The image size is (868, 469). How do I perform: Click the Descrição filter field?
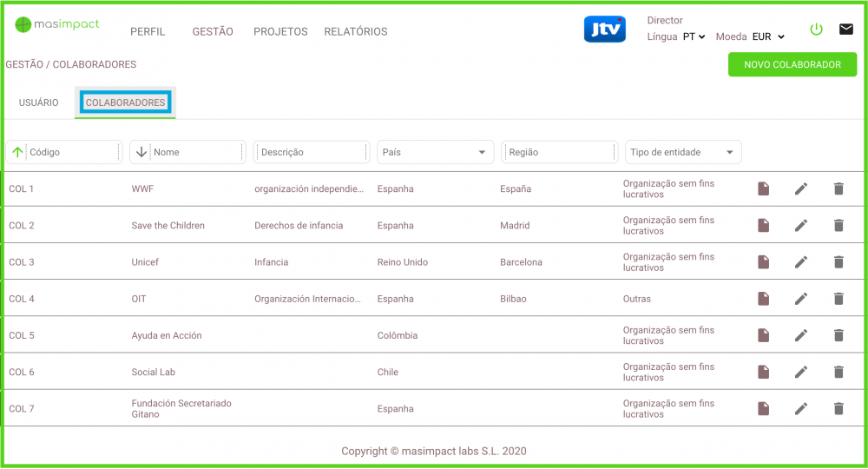click(312, 153)
